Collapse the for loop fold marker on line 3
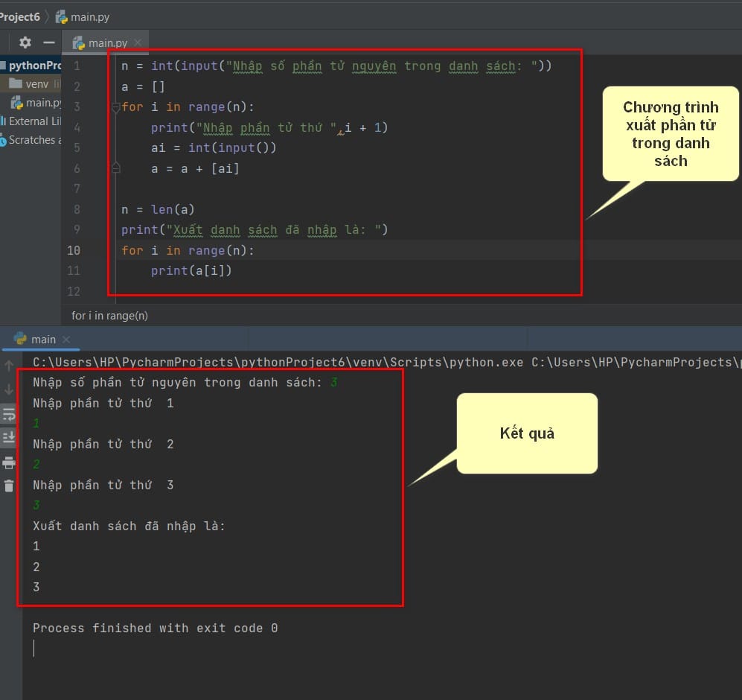Image resolution: width=742 pixels, height=700 pixels. (116, 107)
